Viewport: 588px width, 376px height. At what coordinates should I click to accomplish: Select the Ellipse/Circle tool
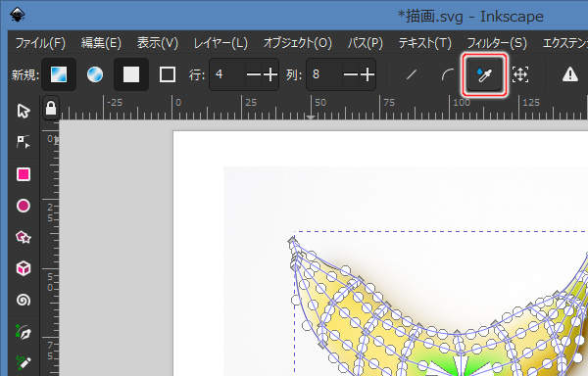tap(24, 206)
